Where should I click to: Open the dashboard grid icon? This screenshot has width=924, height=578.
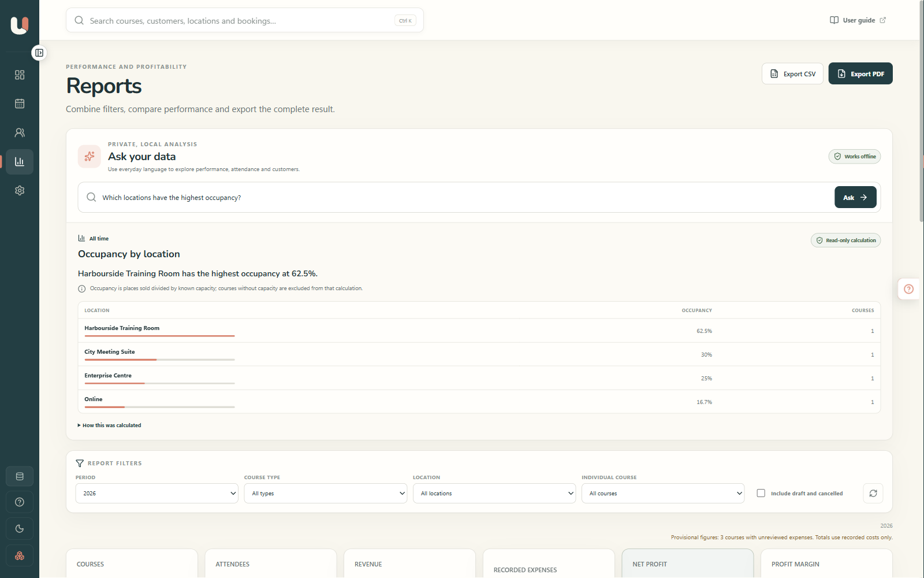point(20,75)
